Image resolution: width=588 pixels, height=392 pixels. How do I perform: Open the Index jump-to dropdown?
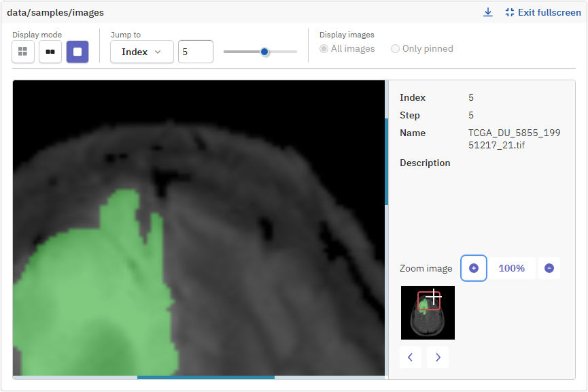coord(141,51)
